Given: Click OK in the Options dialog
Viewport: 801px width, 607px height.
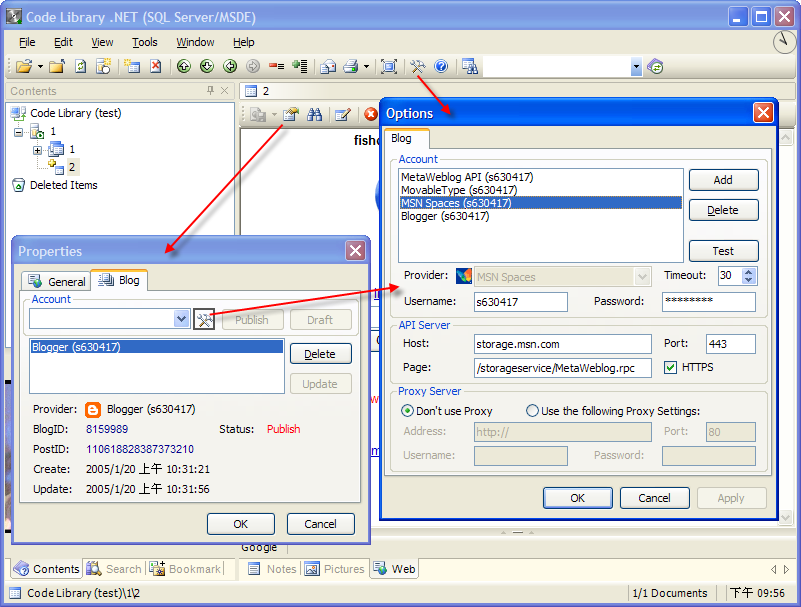Looking at the screenshot, I should click(x=577, y=498).
